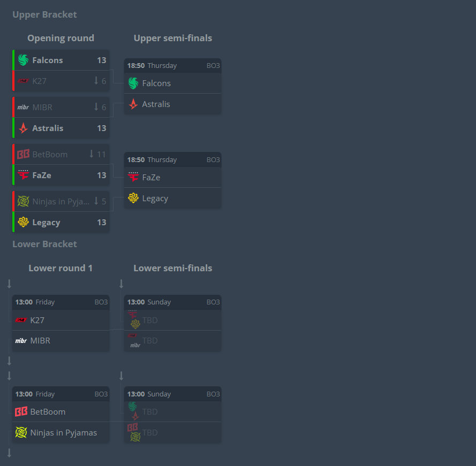This screenshot has width=476, height=466.
Task: Click the Legacy logo in the opening round
Action: coord(23,222)
